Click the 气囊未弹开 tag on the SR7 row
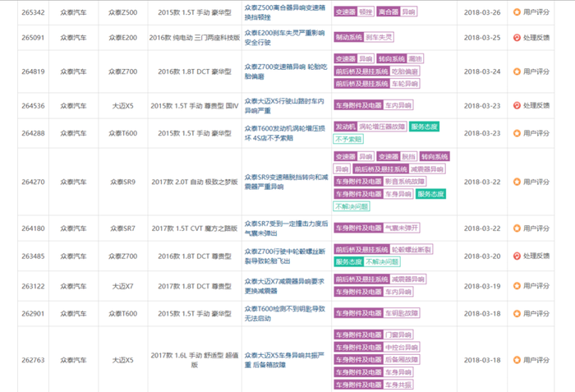The image size is (575, 392). click(401, 228)
